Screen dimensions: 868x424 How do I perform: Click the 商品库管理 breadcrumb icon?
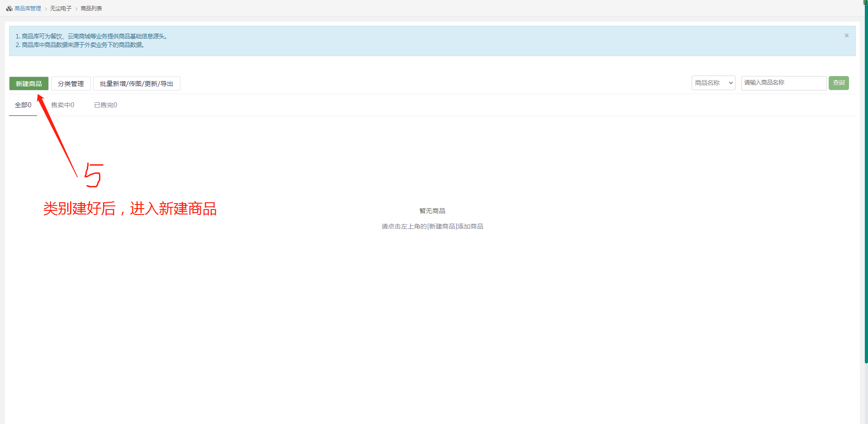tap(9, 9)
